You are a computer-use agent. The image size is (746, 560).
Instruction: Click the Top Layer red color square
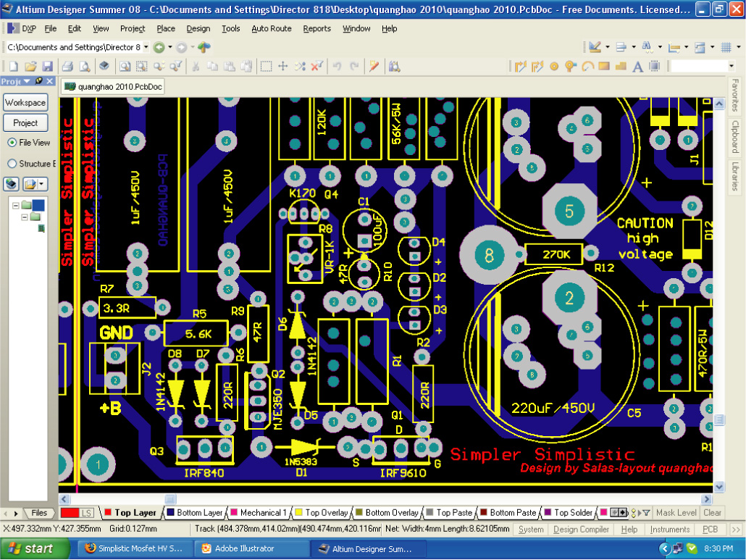(107, 512)
